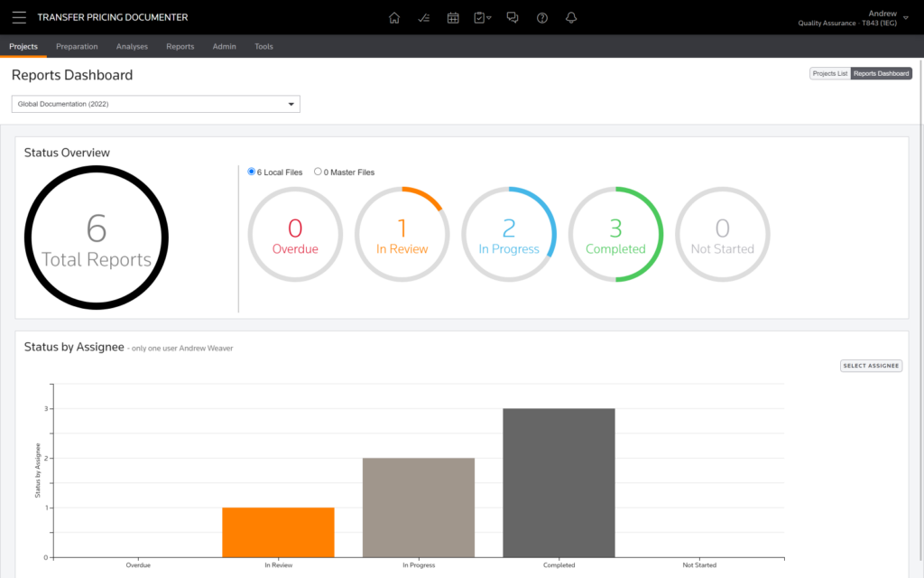Click the In Review bar in the chart
Screen dimensions: 924x578
pos(278,533)
